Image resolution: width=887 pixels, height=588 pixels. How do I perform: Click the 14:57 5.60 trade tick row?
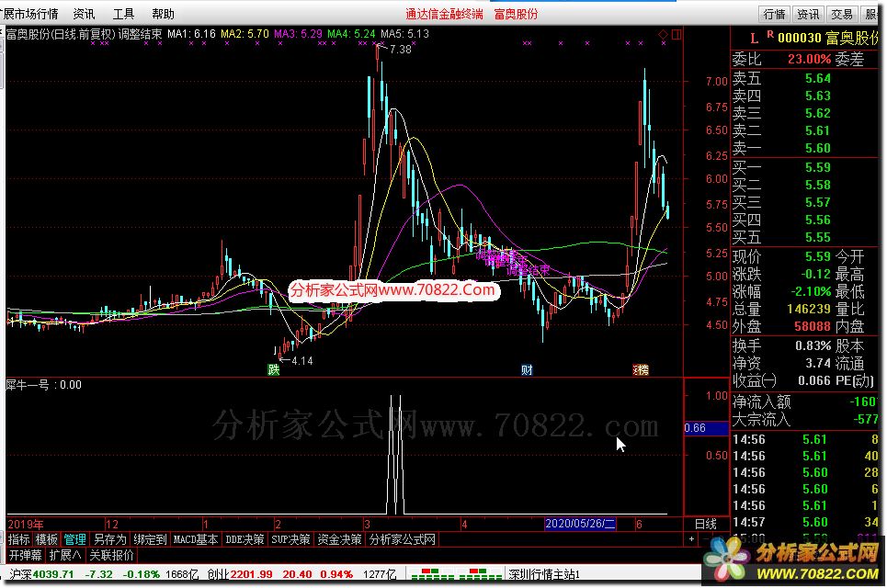coord(804,522)
